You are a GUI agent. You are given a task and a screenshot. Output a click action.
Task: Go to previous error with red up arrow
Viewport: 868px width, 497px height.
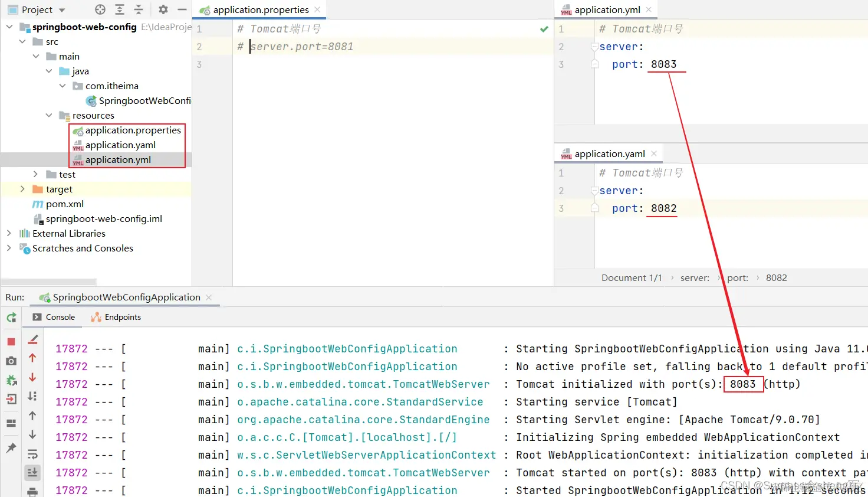(32, 358)
